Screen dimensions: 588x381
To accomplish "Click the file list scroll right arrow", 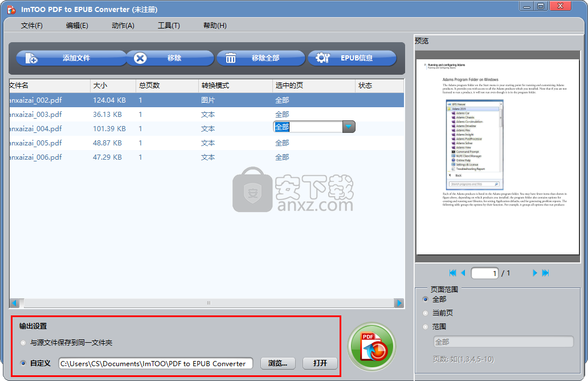I will [399, 303].
